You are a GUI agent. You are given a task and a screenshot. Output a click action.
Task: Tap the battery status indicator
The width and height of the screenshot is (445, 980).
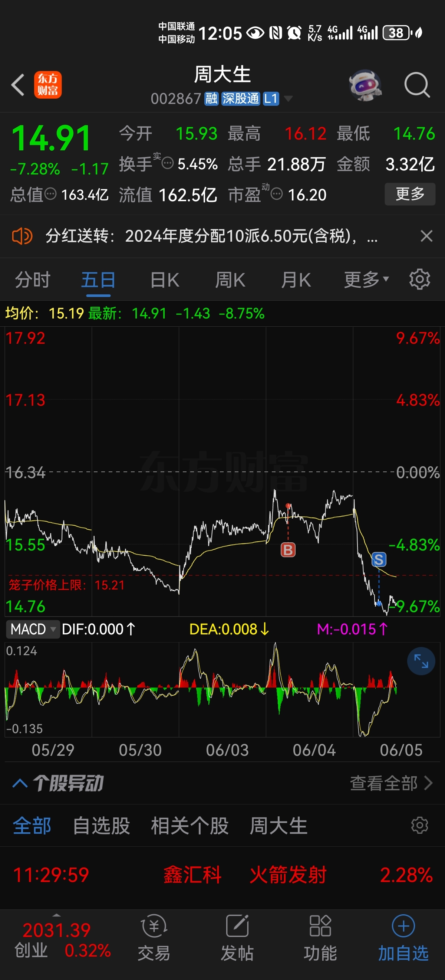click(397, 33)
